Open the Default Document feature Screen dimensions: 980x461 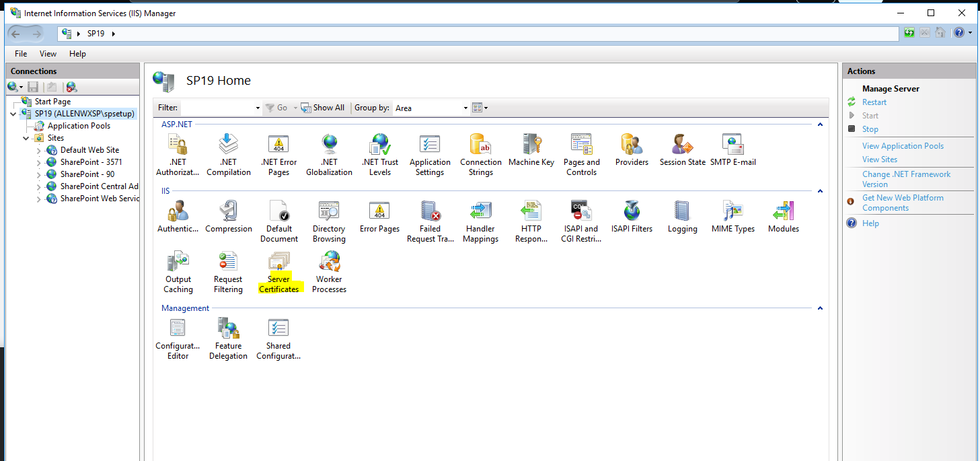pos(279,221)
